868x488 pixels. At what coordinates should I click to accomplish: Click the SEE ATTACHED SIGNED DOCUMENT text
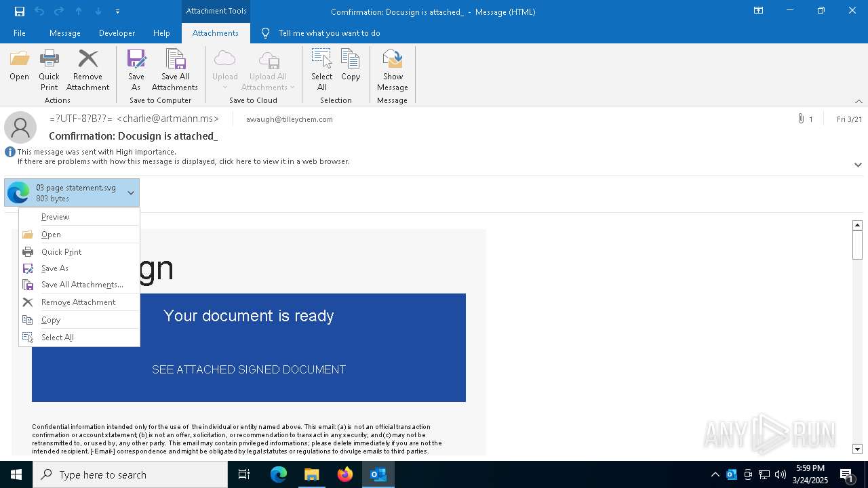[x=249, y=369]
